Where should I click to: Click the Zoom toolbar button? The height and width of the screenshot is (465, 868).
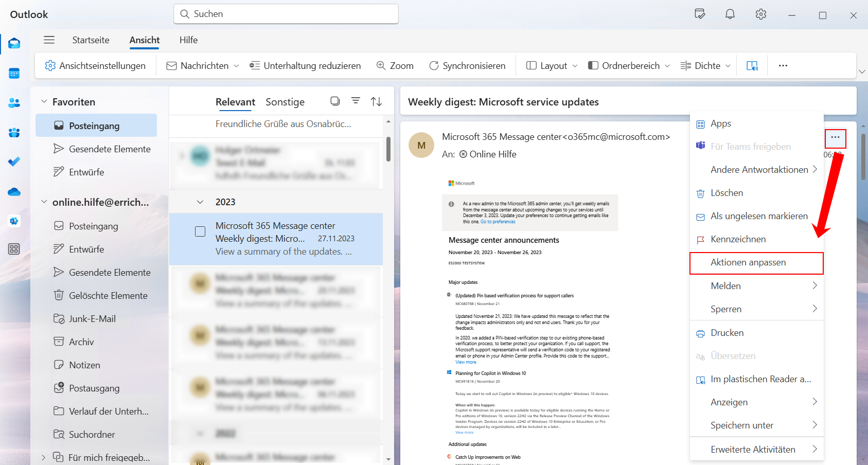coord(395,65)
